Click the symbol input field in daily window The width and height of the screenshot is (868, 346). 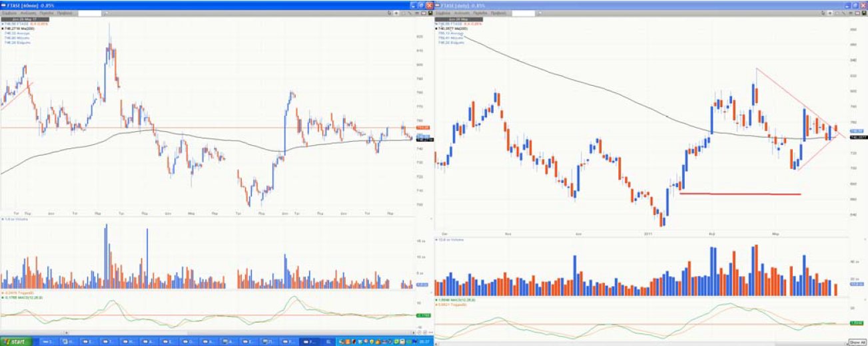pyautogui.click(x=522, y=13)
